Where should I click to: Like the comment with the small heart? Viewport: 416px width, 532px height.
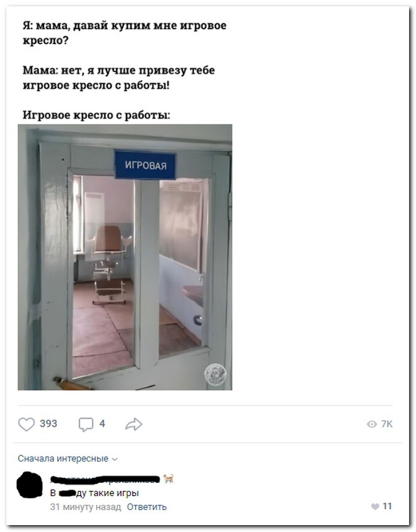[375, 507]
